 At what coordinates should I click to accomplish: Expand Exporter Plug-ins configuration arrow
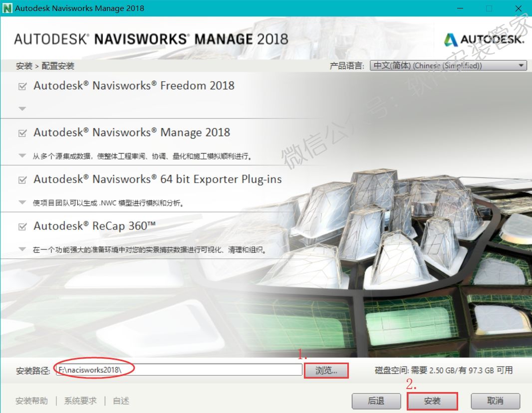pyautogui.click(x=22, y=203)
